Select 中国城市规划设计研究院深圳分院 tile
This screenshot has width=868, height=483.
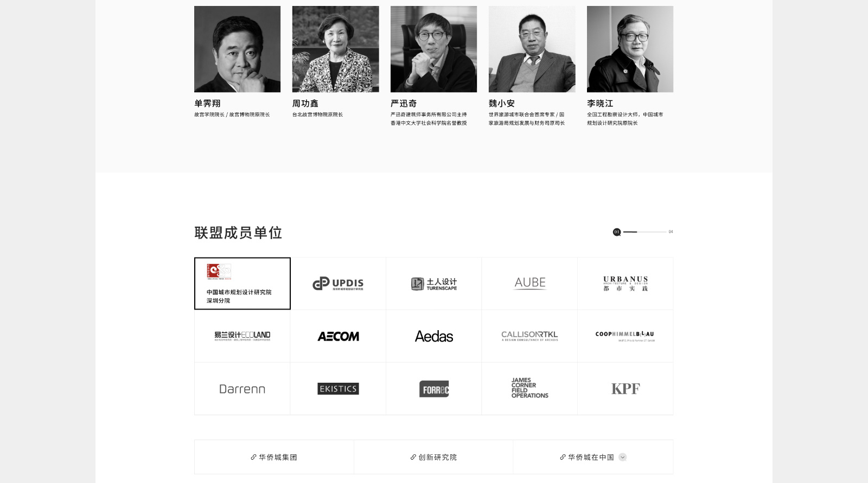(242, 284)
